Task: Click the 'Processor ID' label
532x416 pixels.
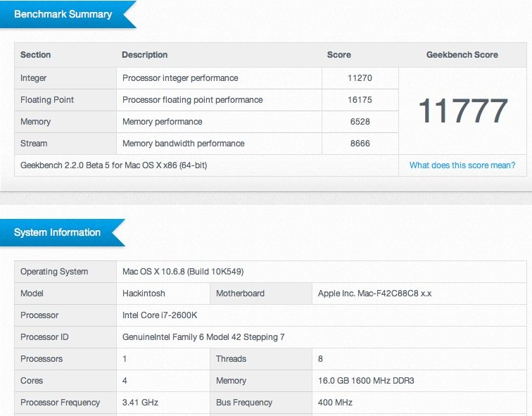Action: click(x=44, y=337)
